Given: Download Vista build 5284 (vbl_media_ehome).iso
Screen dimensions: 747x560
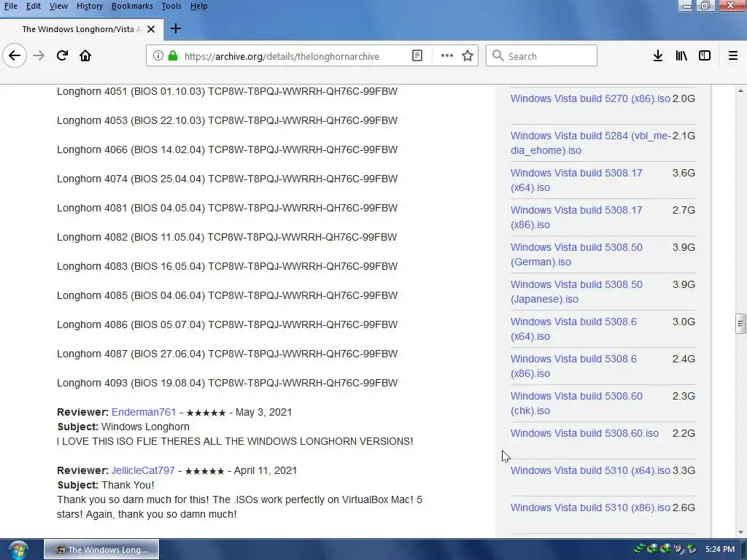Looking at the screenshot, I should (x=590, y=143).
